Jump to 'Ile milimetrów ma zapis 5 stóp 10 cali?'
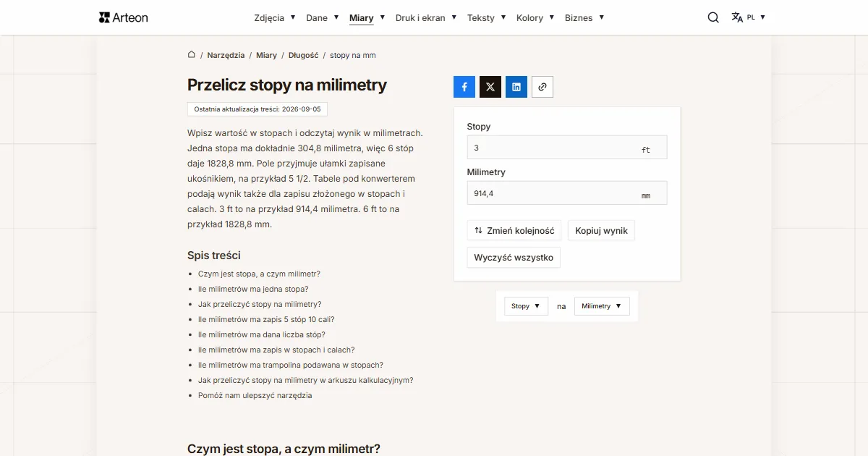The image size is (868, 456). [266, 319]
